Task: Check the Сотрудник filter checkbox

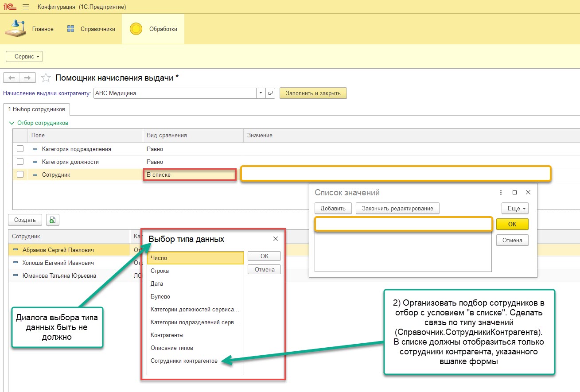Action: [x=20, y=175]
